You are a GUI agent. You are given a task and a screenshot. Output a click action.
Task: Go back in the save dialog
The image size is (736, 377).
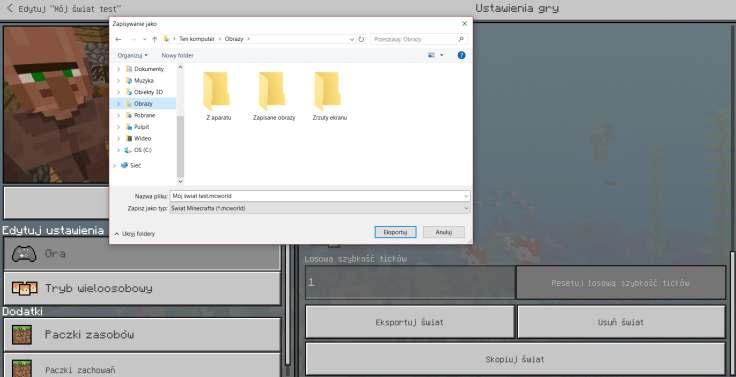click(118, 39)
